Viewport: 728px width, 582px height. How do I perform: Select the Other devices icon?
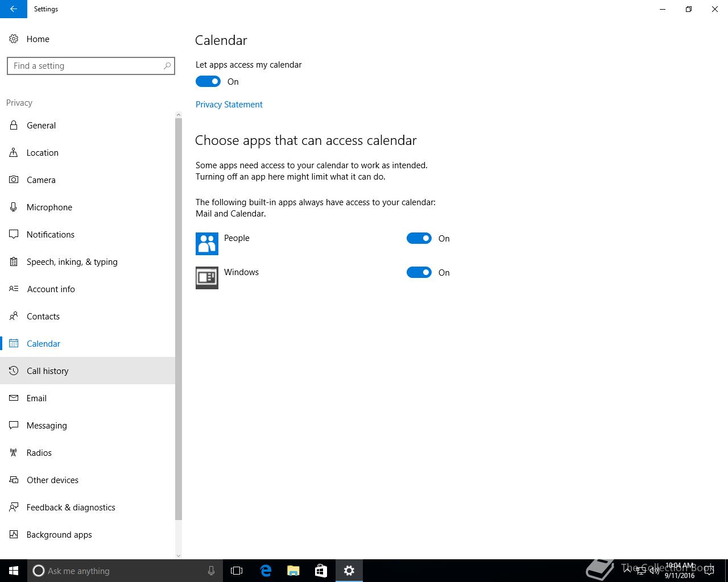14,480
